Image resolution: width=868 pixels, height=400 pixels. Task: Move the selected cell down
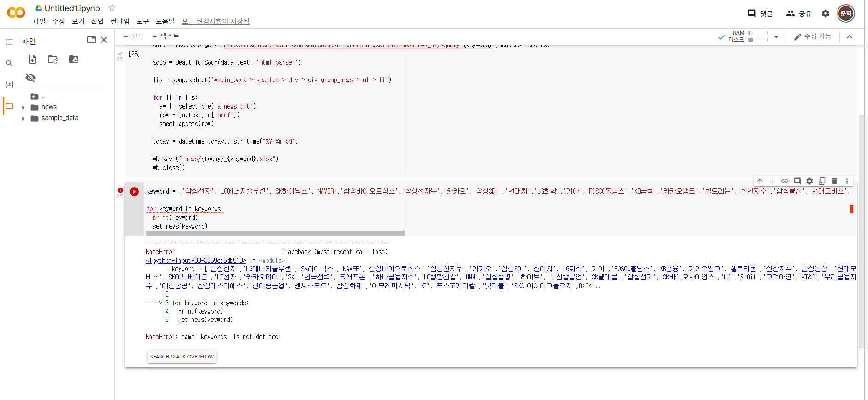pyautogui.click(x=772, y=181)
